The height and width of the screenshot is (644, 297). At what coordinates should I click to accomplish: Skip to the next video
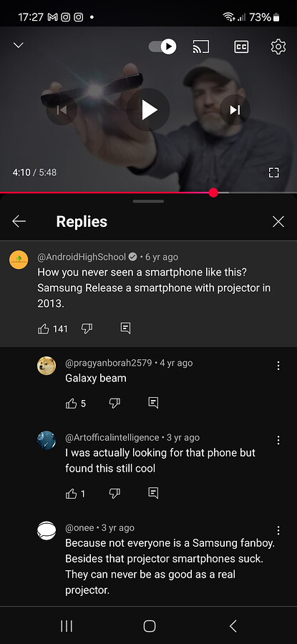pyautogui.click(x=235, y=109)
